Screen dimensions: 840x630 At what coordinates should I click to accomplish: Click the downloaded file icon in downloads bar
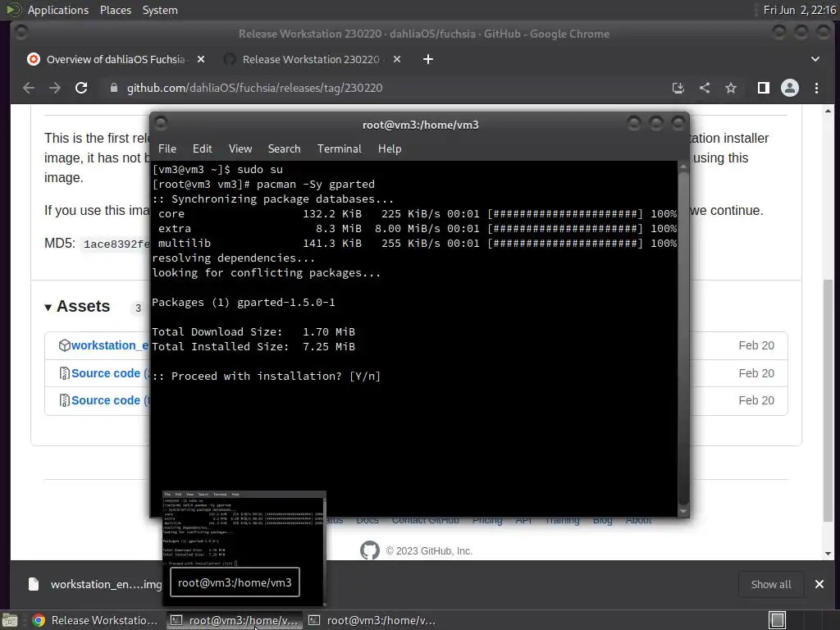[x=33, y=584]
